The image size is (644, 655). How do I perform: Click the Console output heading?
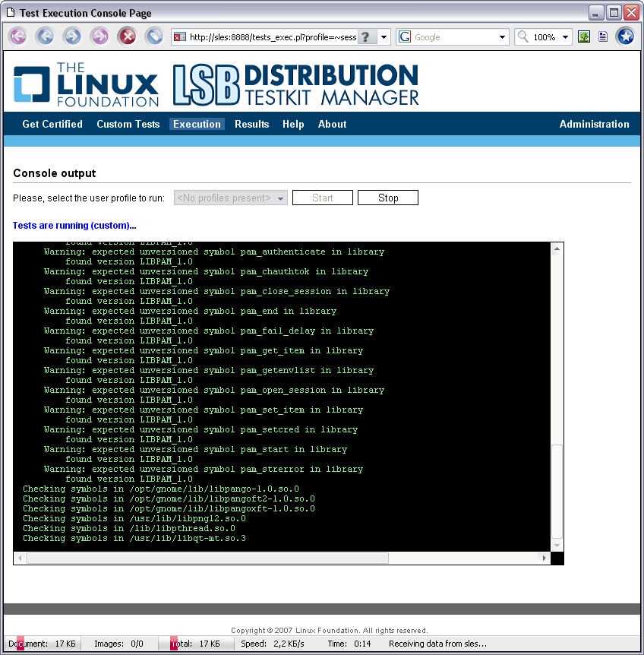click(x=54, y=173)
